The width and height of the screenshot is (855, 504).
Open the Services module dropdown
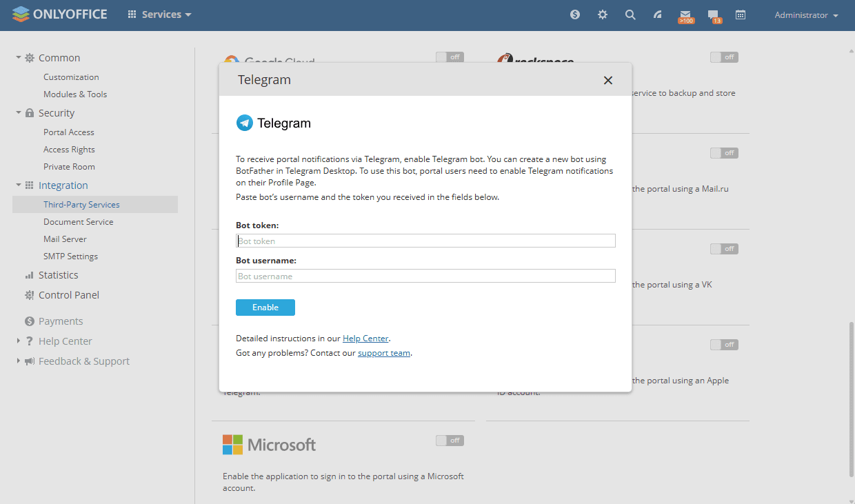(x=160, y=14)
